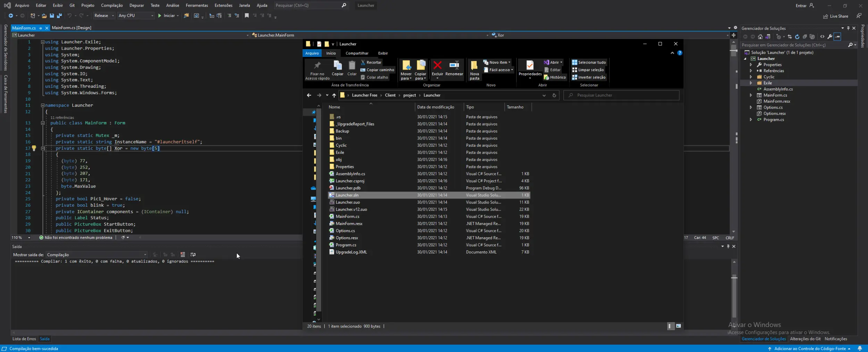
Task: Click Alterações do Git tab link
Action: click(x=805, y=339)
